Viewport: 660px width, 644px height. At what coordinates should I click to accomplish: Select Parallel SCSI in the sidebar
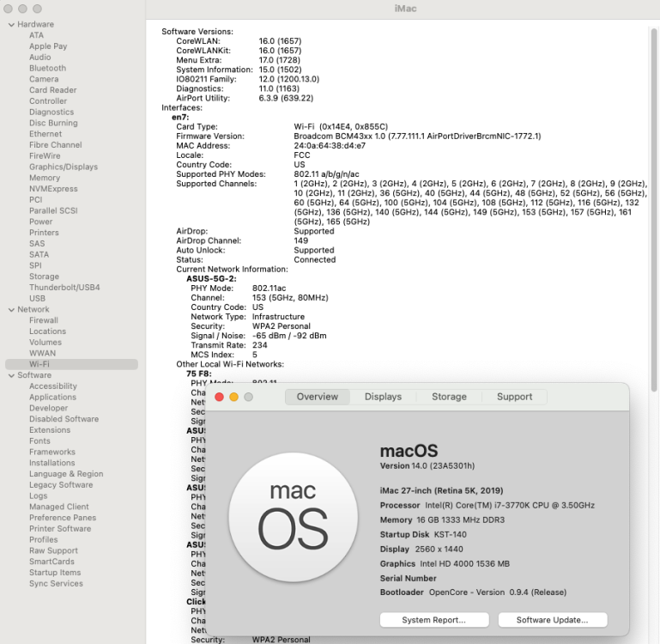point(53,210)
